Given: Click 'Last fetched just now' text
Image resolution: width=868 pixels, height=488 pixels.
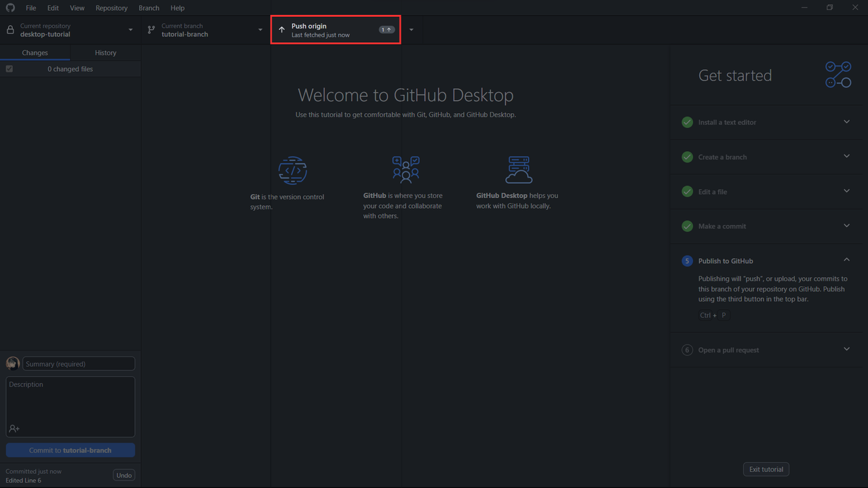Looking at the screenshot, I should (x=321, y=35).
